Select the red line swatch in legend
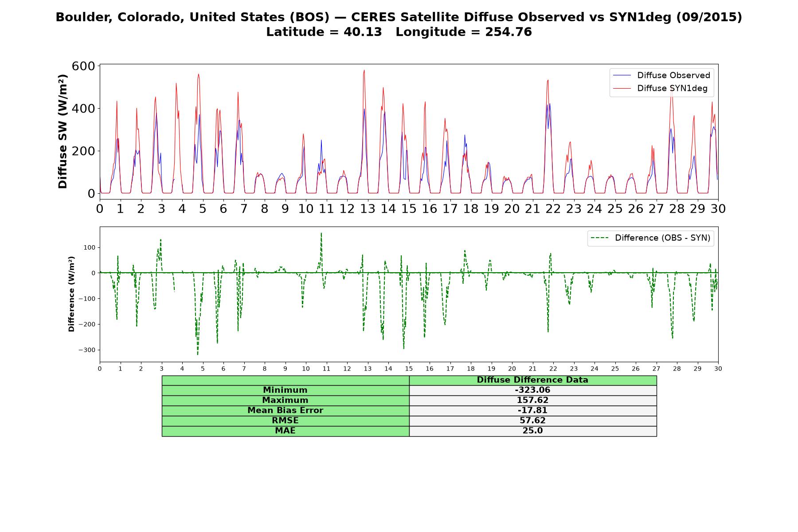 click(622, 89)
